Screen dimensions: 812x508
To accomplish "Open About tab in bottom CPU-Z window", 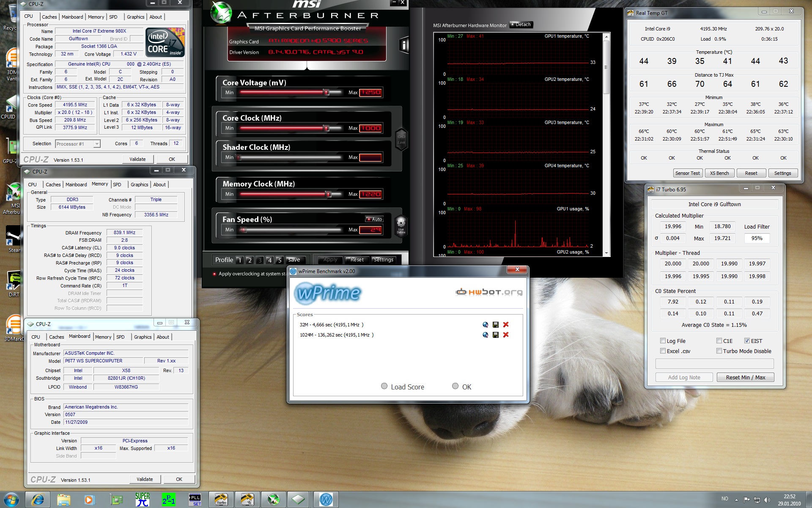I will (163, 337).
